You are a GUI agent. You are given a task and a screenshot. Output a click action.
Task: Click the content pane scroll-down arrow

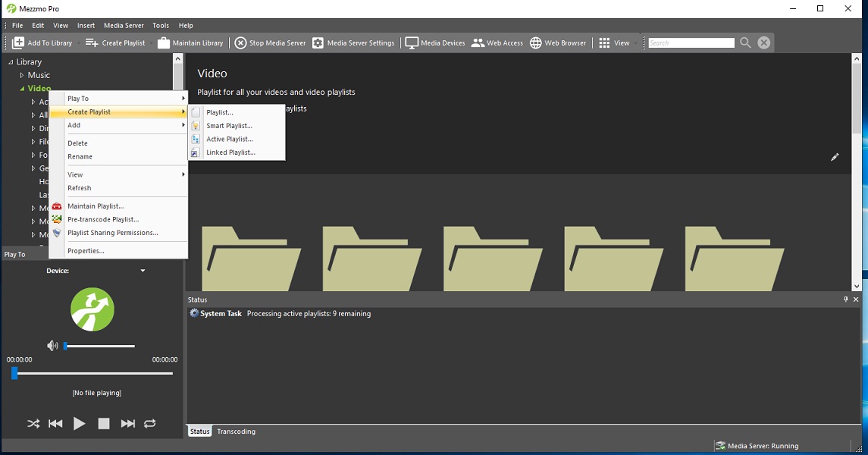click(x=857, y=286)
